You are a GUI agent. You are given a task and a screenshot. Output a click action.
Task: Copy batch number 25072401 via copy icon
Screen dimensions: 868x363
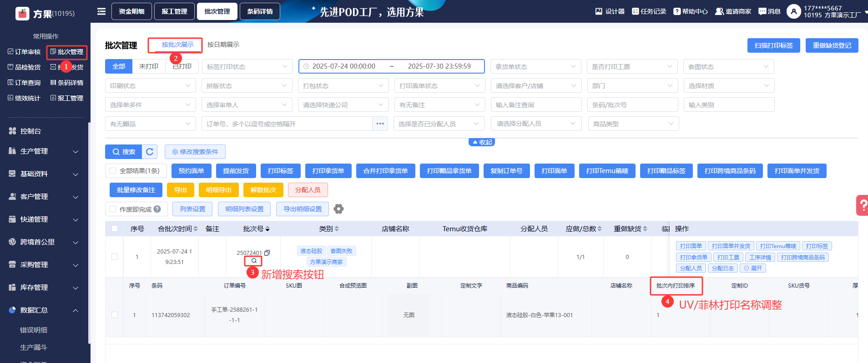tap(267, 253)
